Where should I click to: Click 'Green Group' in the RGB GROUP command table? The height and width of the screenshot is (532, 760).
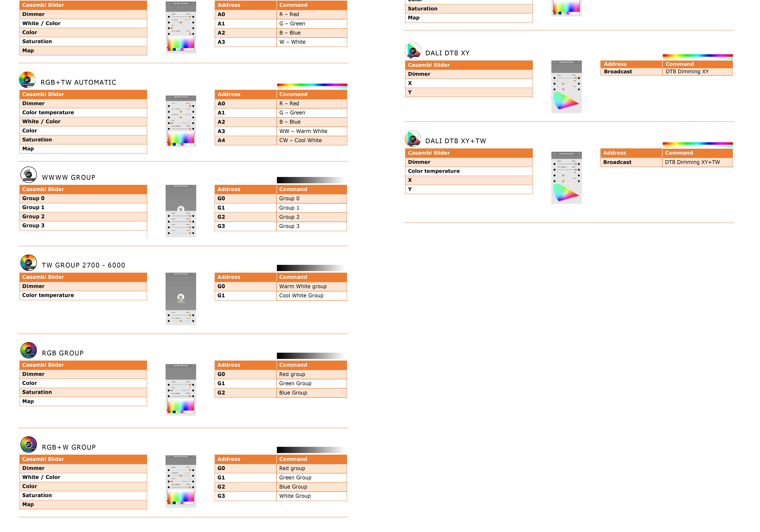tap(312, 383)
